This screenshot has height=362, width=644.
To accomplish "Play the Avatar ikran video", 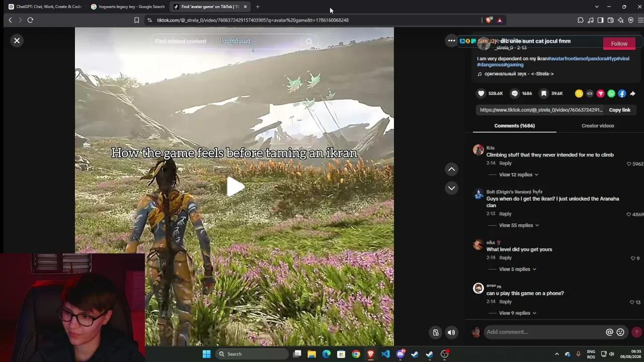I will (x=234, y=187).
